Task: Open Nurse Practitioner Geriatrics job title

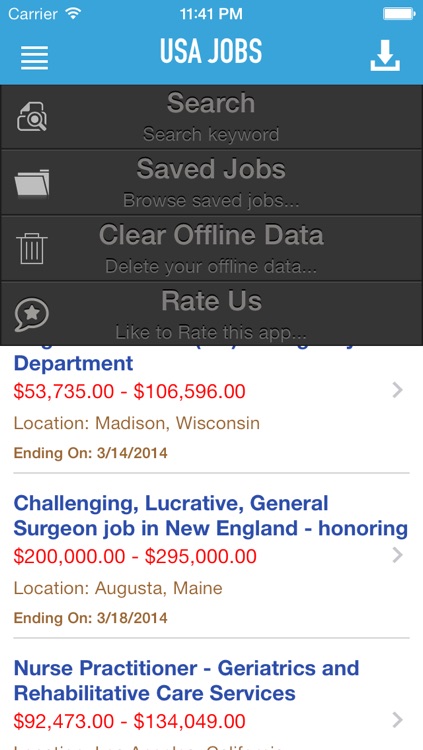Action: [186, 681]
